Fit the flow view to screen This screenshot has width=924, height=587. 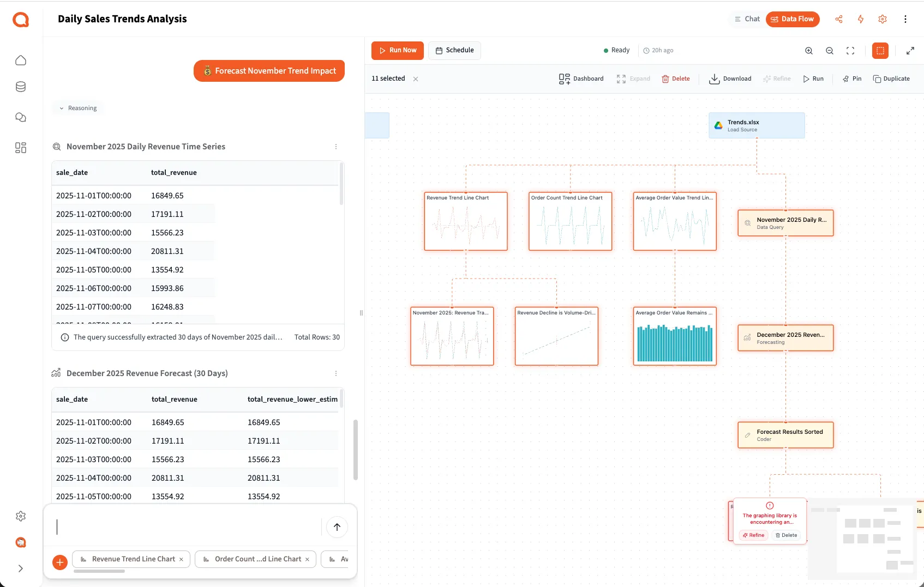tap(850, 50)
